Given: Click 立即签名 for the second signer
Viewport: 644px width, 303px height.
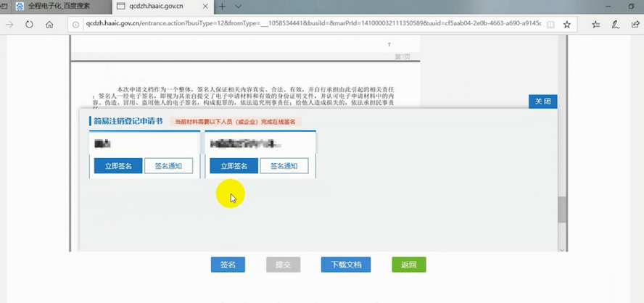Looking at the screenshot, I should pyautogui.click(x=234, y=166).
